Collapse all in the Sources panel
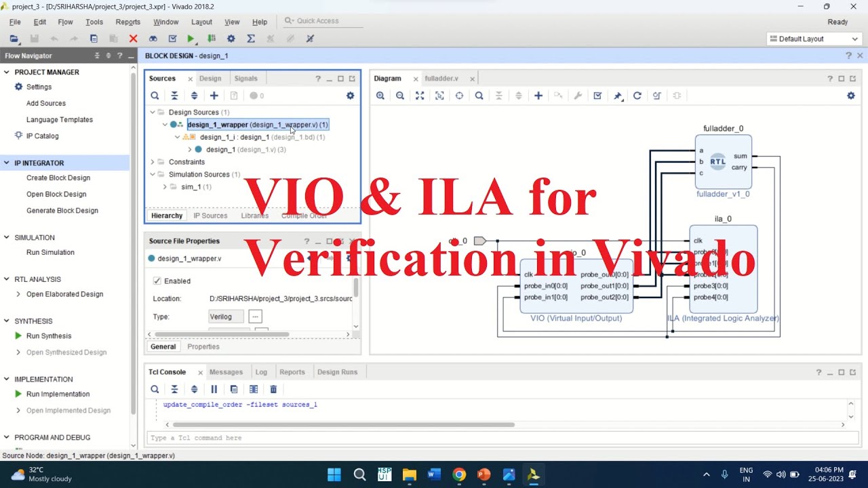The image size is (868, 488). click(174, 96)
